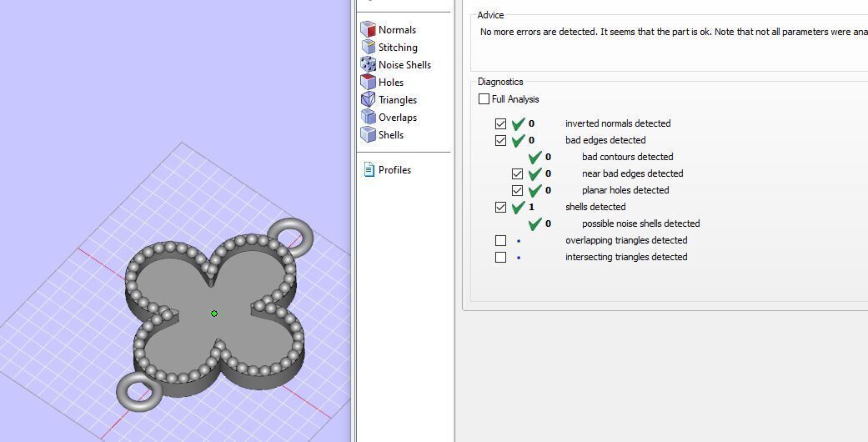
Task: Select the Triangles page label
Action: click(398, 100)
